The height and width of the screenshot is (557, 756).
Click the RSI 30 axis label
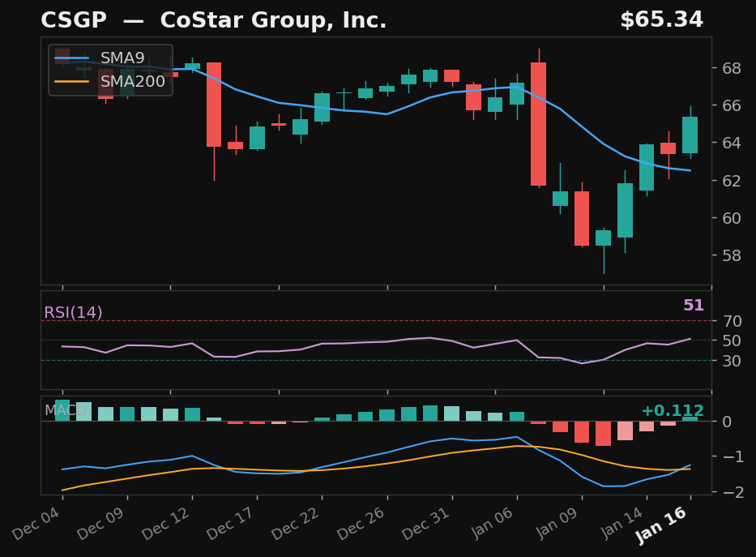[x=732, y=361]
